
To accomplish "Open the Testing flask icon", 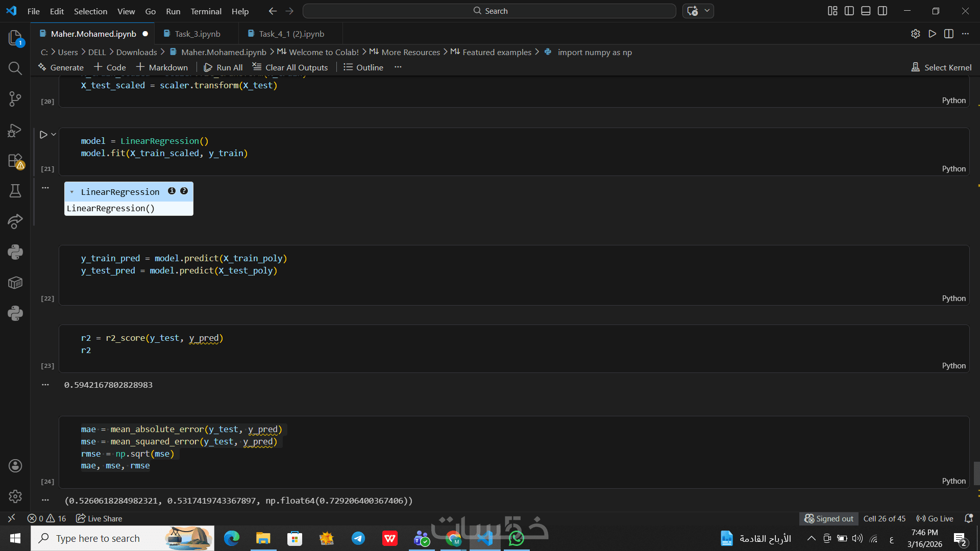I will tap(15, 191).
